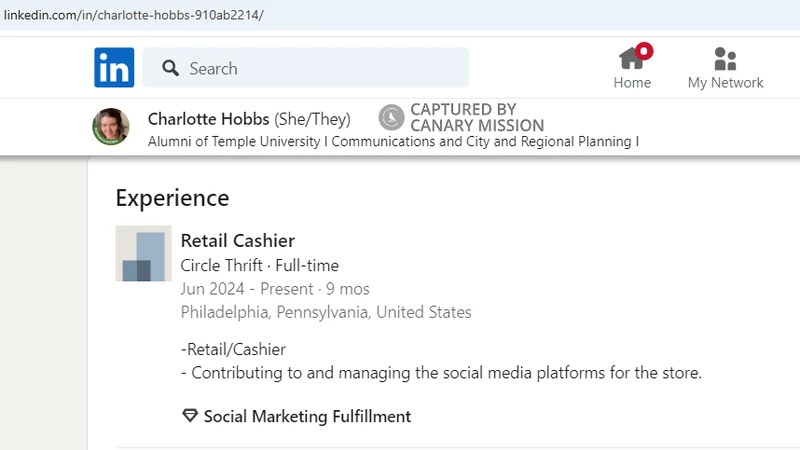The width and height of the screenshot is (800, 450).
Task: Click the Canary Mission bird logo
Action: click(391, 118)
